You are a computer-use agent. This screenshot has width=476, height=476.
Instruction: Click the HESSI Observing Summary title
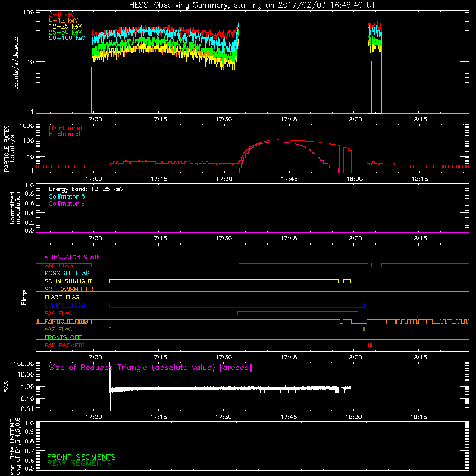tap(252, 5)
